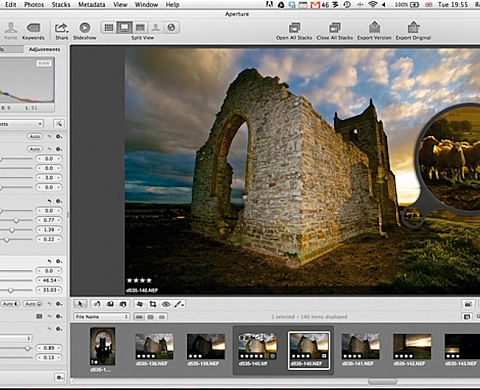Click the 0.13 value field
480x390 pixels.
[49, 357]
